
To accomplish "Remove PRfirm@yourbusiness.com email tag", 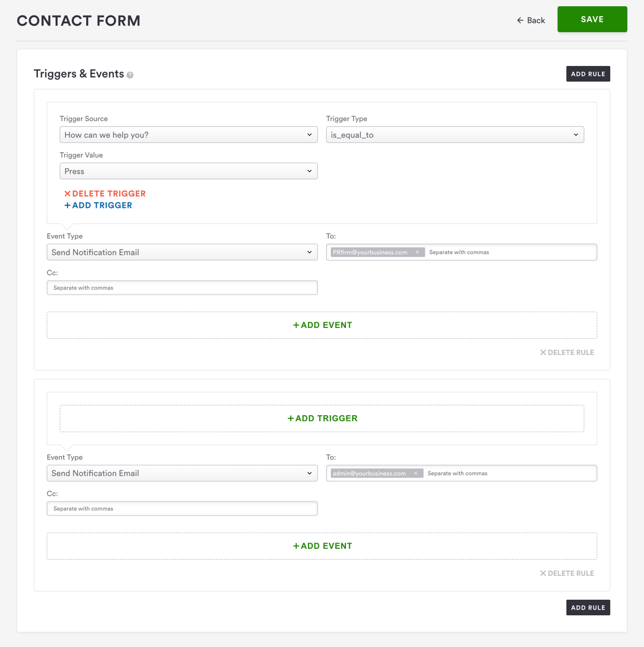I will [417, 253].
